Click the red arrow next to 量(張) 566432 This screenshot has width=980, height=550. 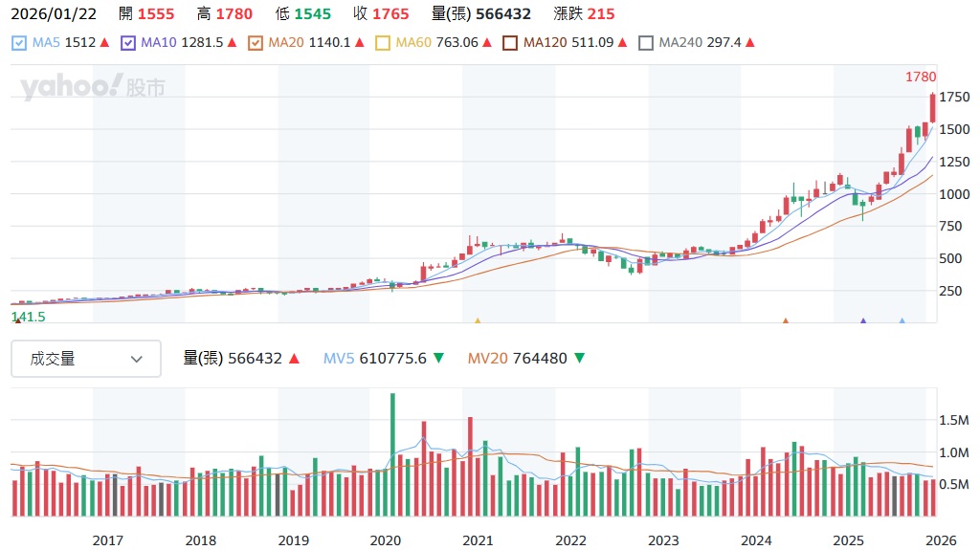pyautogui.click(x=294, y=359)
